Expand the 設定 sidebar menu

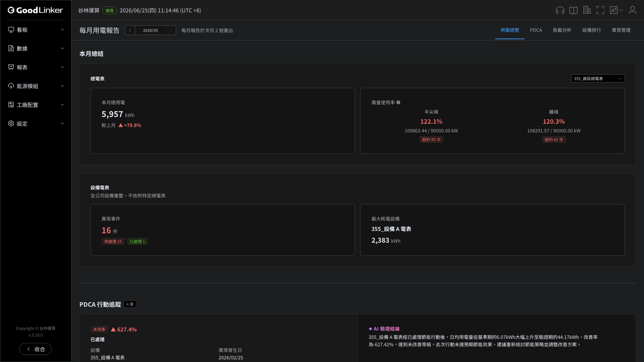tap(62, 124)
